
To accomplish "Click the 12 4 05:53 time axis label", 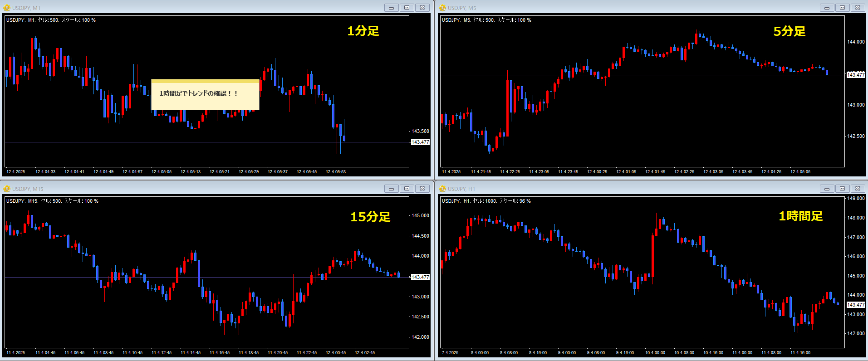I will pos(336,172).
